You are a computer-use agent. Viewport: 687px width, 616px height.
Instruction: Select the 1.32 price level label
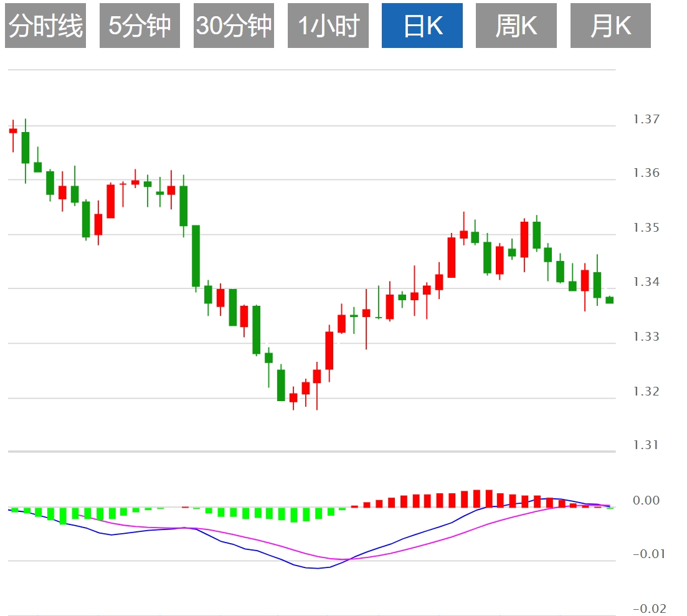pyautogui.click(x=645, y=391)
